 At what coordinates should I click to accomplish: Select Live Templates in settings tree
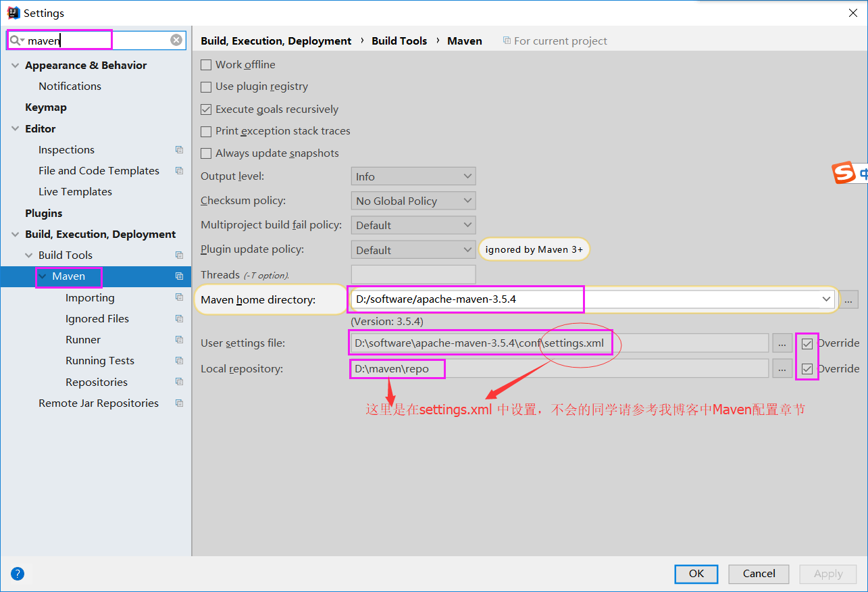point(75,191)
